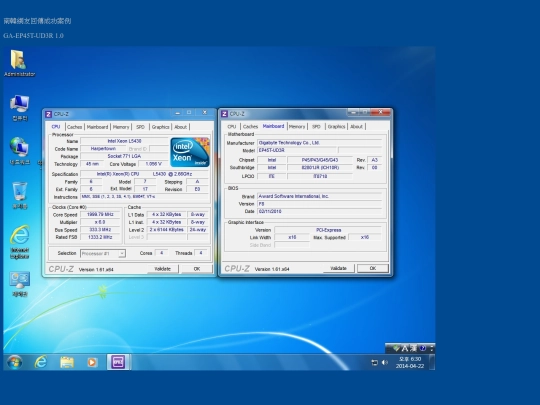Select the CPU tab in right CPU-Z
This screenshot has height=405, width=540.
[x=232, y=126]
